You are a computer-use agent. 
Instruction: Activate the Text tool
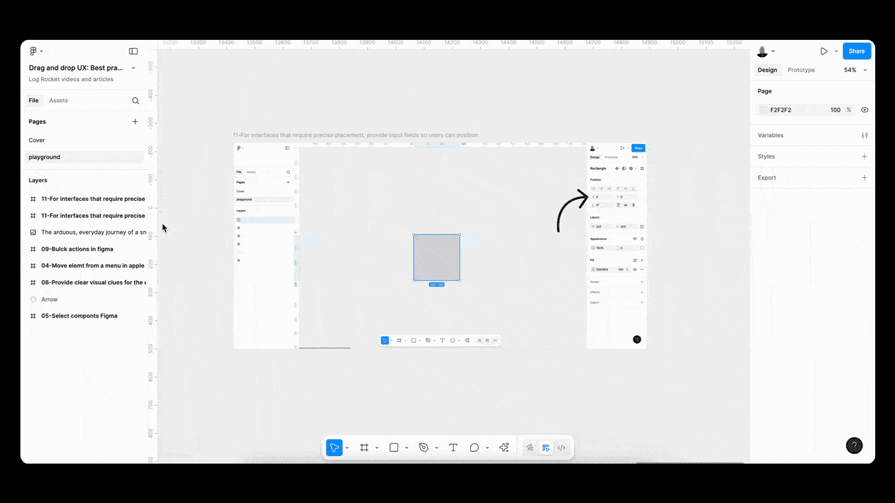click(x=453, y=448)
